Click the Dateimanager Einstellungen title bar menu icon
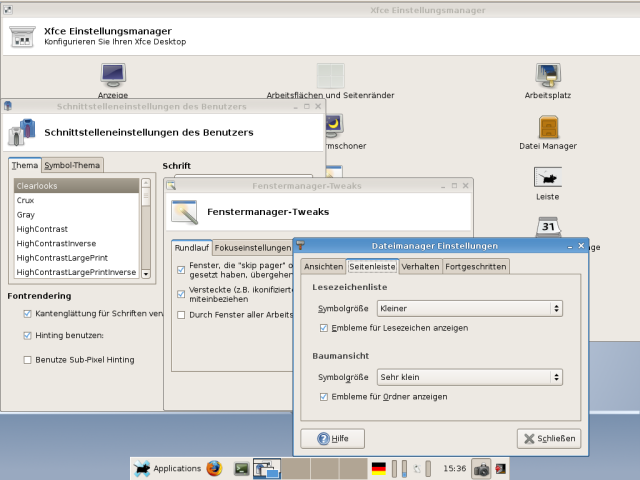The height and width of the screenshot is (480, 640). coord(301,245)
